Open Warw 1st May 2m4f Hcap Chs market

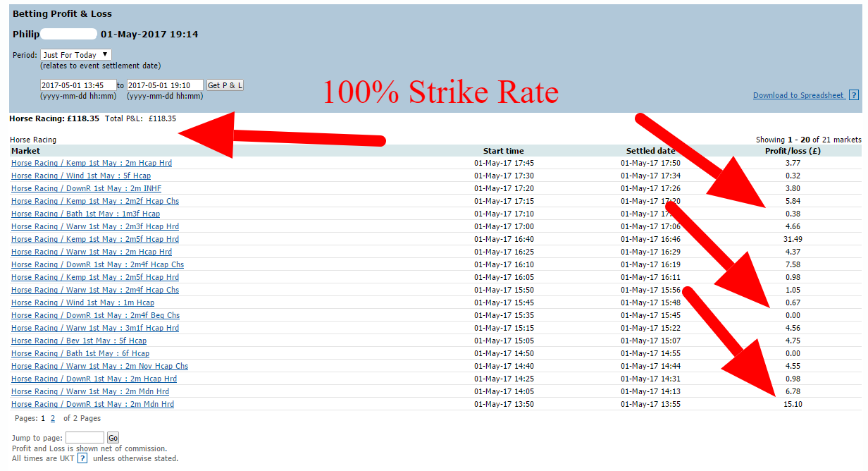tap(95, 290)
